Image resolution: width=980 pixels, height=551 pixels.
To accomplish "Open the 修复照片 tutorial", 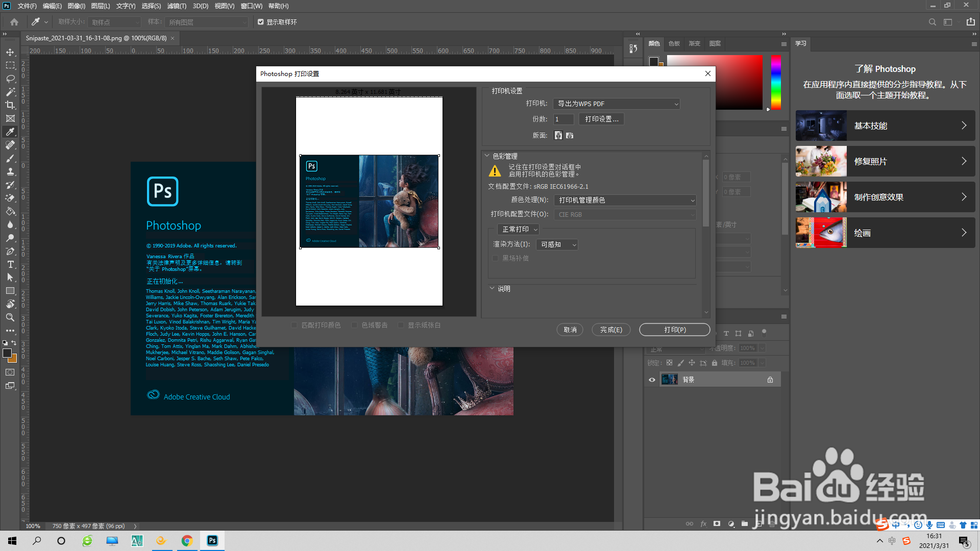I will click(x=885, y=161).
